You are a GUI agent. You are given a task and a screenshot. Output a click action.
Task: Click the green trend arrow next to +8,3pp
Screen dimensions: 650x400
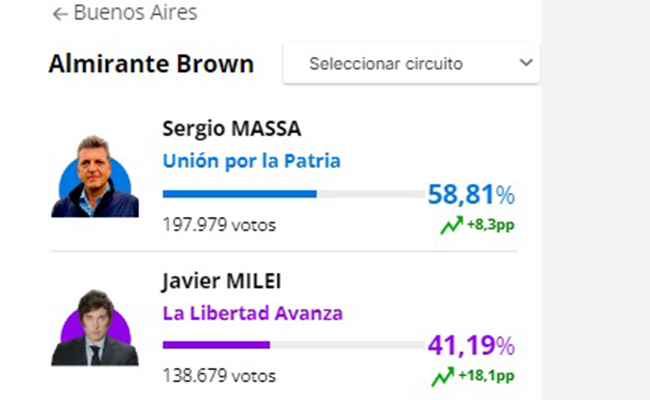click(x=451, y=225)
